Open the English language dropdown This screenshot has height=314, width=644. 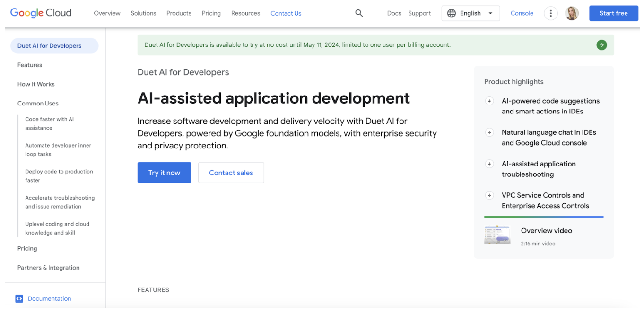pos(470,13)
